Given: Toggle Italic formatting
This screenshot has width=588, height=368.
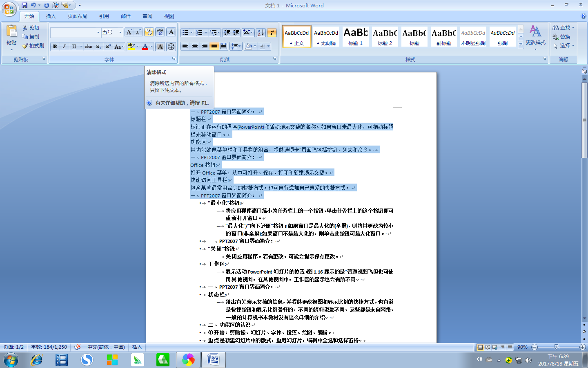Looking at the screenshot, I should pyautogui.click(x=64, y=47).
